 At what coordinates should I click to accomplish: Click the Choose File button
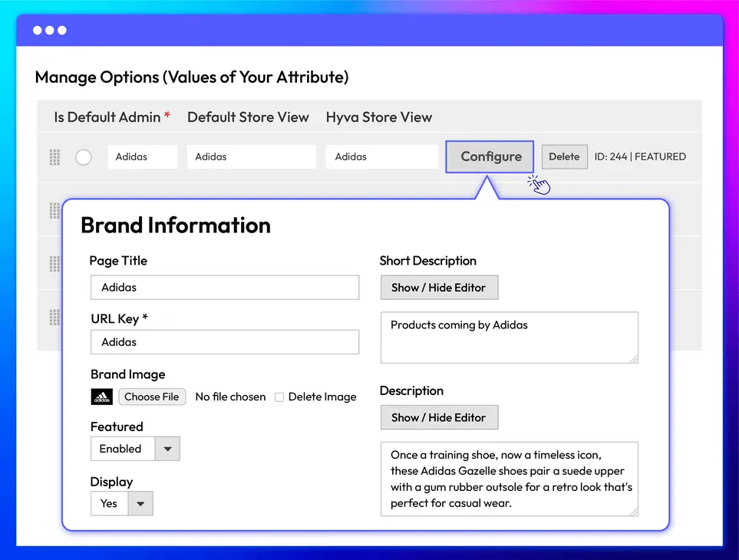[x=152, y=397]
